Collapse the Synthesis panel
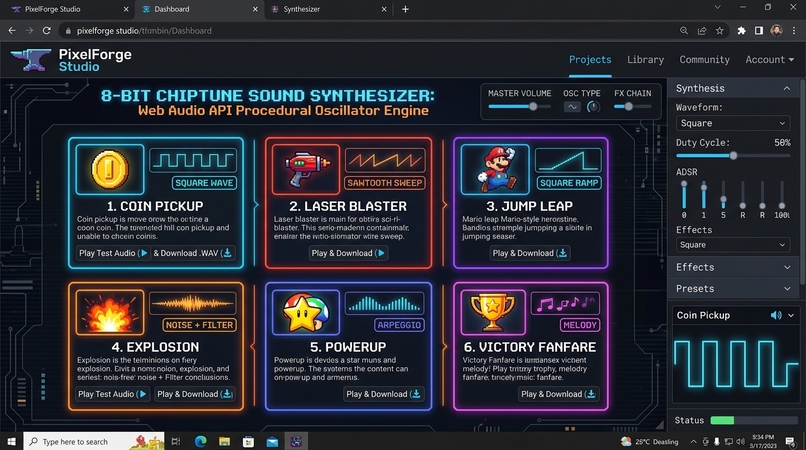 click(786, 88)
